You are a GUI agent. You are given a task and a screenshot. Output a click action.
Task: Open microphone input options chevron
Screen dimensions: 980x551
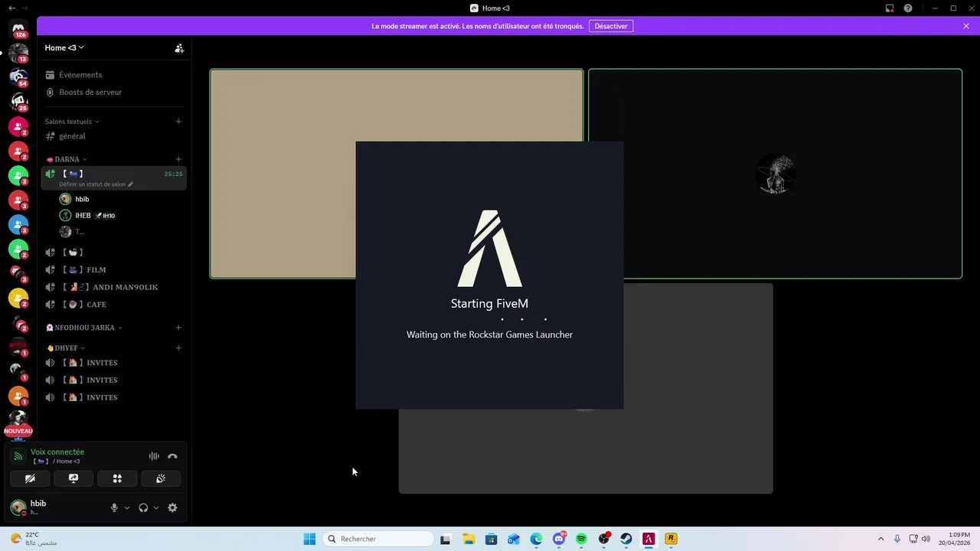[127, 507]
